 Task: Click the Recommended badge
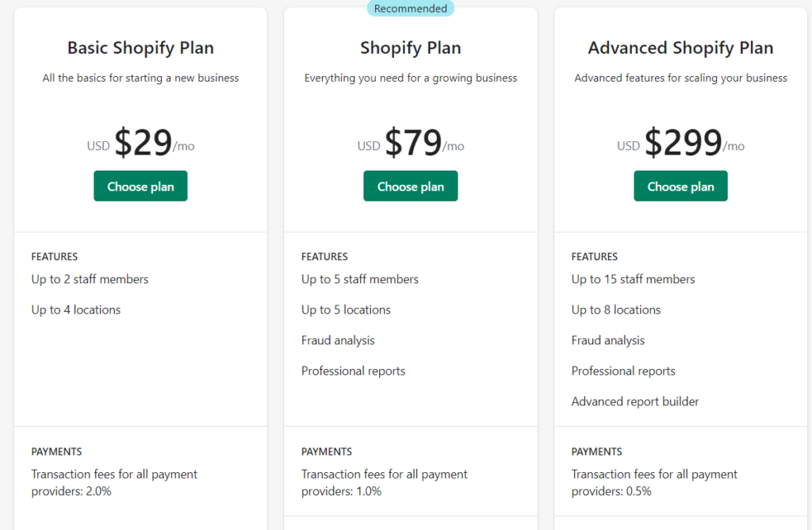coord(410,8)
